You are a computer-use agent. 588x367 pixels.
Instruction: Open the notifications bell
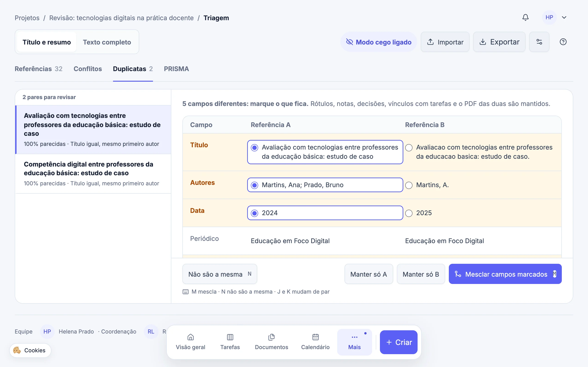(x=525, y=17)
